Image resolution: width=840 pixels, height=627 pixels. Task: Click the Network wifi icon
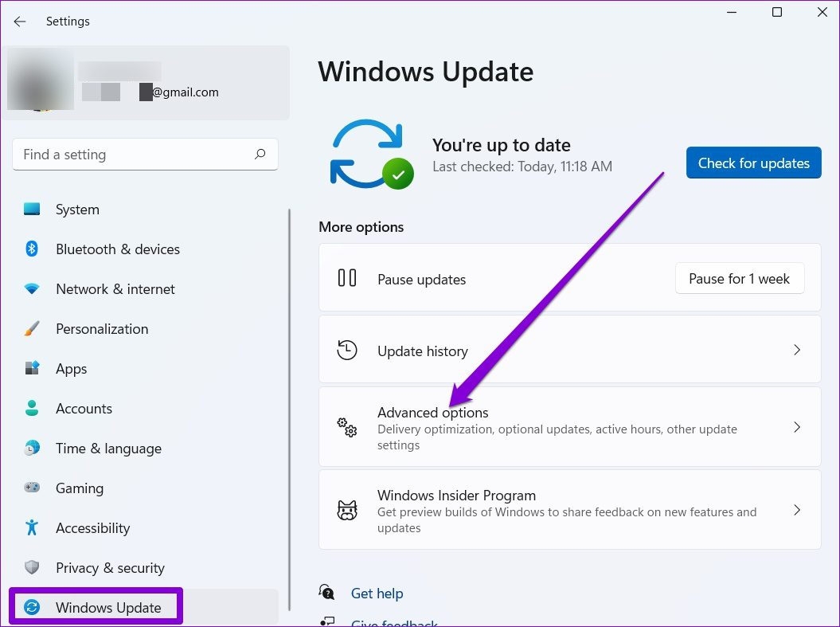tap(32, 289)
